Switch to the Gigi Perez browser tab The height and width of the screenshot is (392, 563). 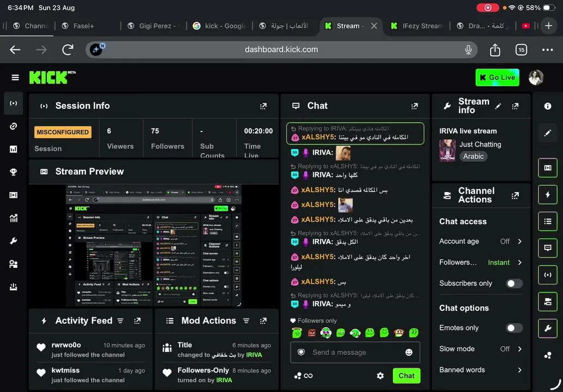(154, 26)
